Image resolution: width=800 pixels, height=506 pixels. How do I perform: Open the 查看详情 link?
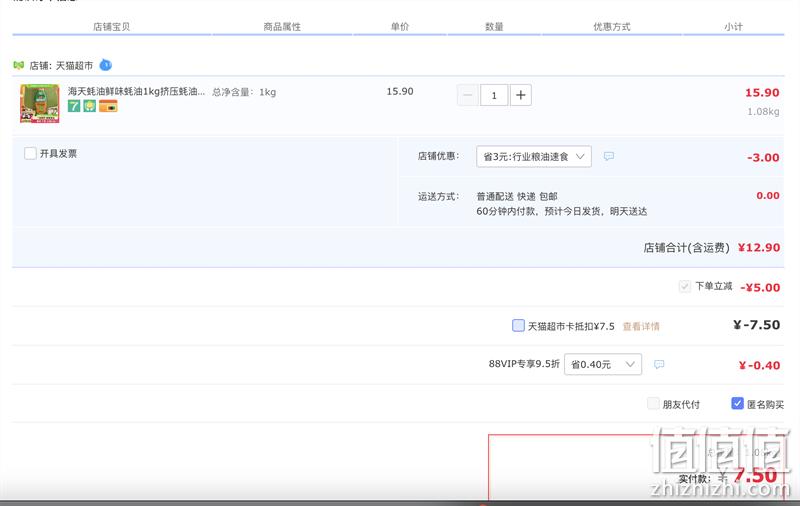[641, 326]
